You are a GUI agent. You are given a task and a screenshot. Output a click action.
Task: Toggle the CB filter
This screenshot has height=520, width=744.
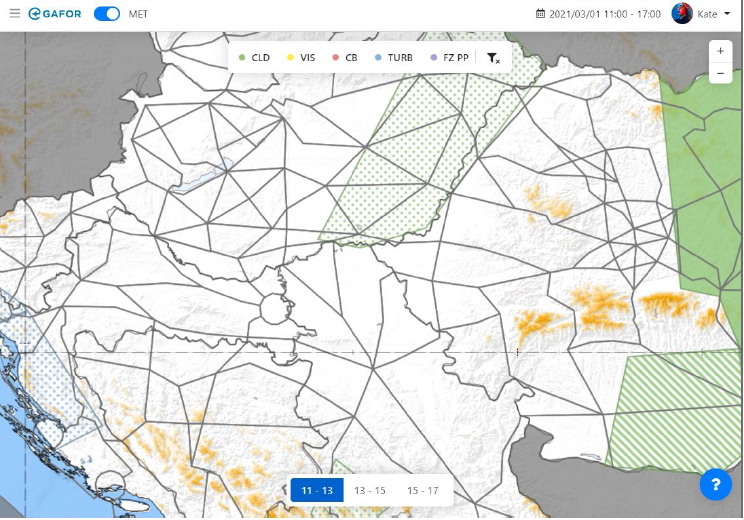(345, 57)
